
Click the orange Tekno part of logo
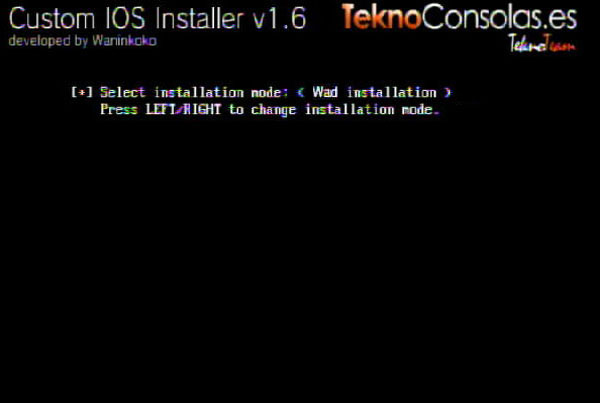[x=382, y=17]
